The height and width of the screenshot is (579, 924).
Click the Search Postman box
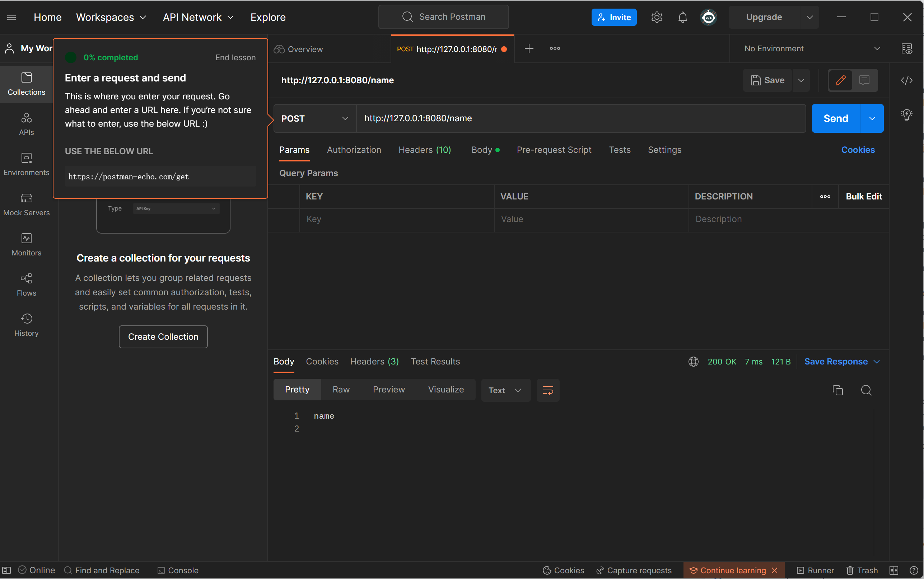point(443,17)
